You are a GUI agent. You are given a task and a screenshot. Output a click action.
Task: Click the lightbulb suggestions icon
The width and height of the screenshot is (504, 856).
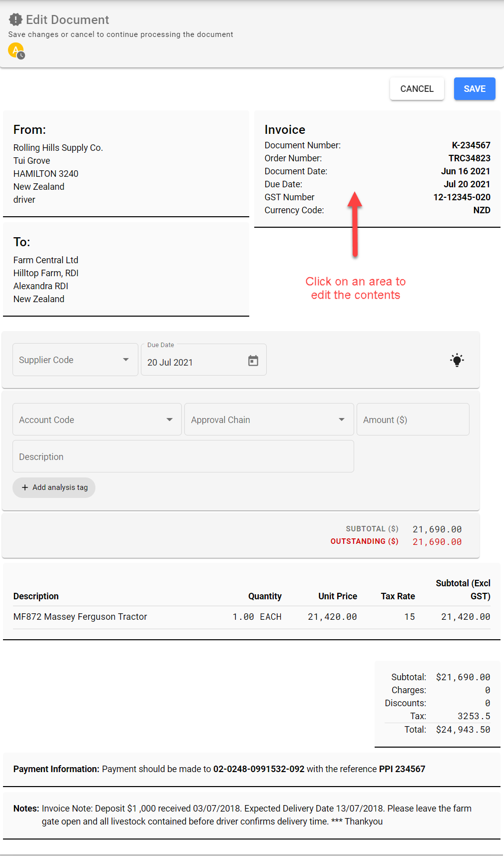pos(457,360)
